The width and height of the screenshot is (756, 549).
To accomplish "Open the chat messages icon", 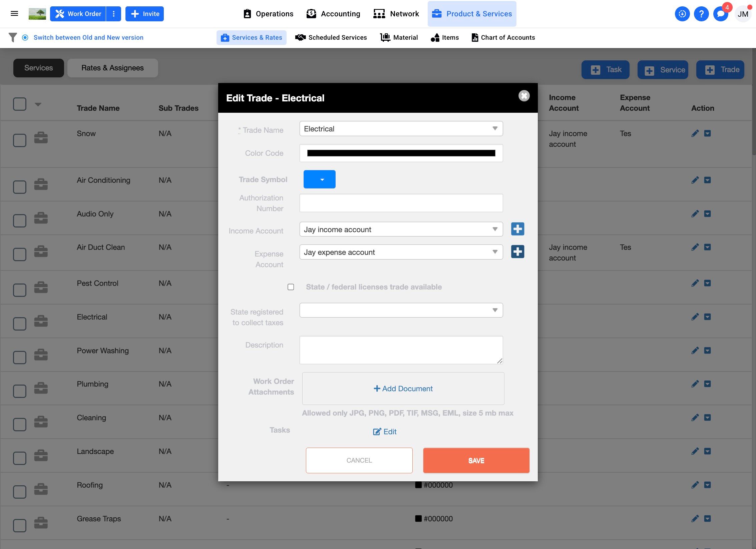I will [x=720, y=14].
